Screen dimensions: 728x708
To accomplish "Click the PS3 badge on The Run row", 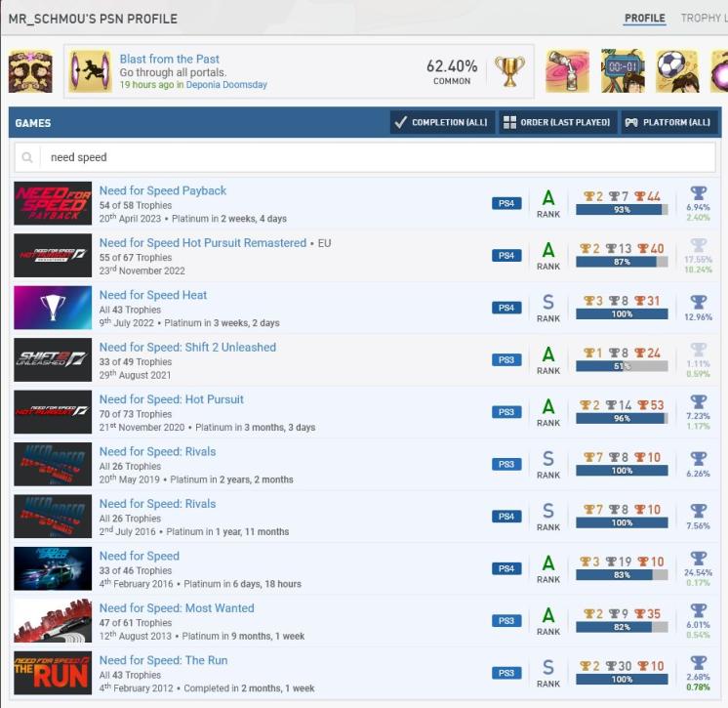I will [x=506, y=673].
